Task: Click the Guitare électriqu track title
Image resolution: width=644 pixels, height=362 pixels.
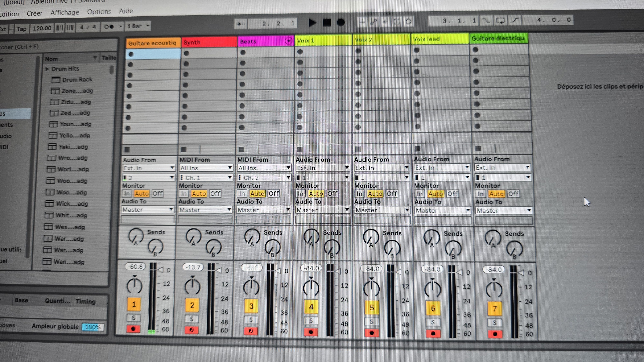Action: [498, 38]
